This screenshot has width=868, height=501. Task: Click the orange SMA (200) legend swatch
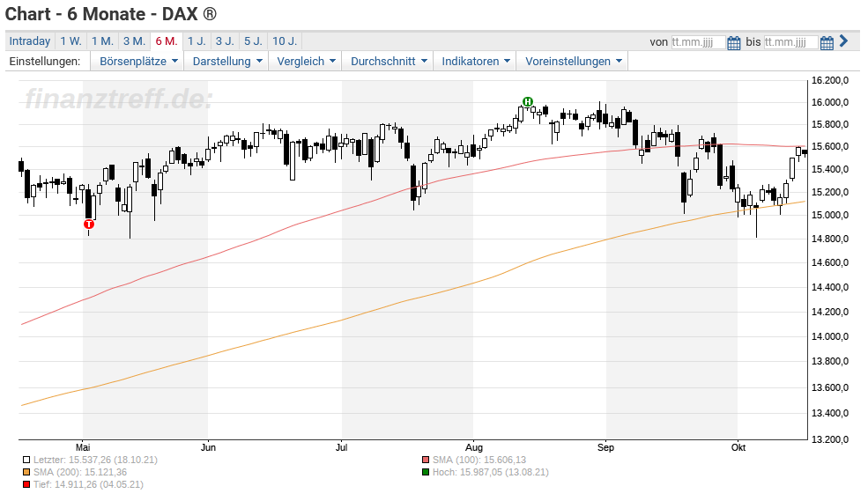26,472
